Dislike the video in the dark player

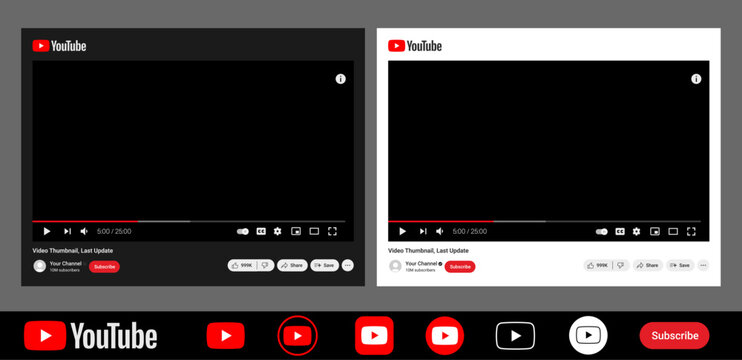point(265,265)
